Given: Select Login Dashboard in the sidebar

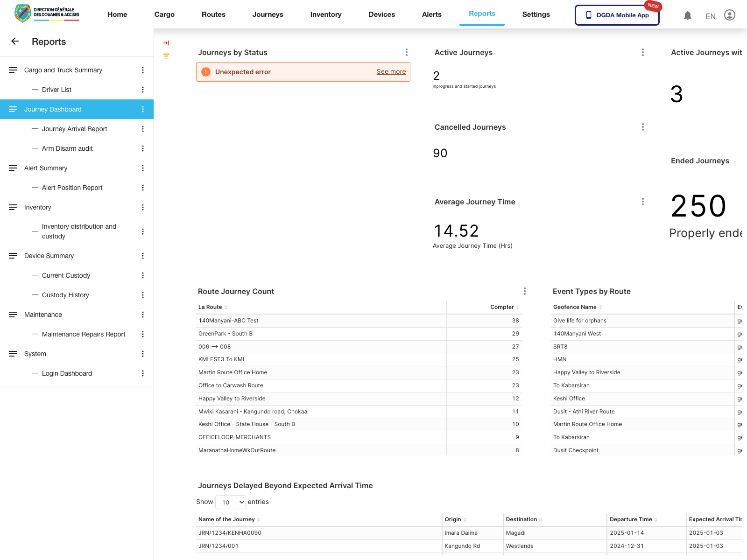Looking at the screenshot, I should click(x=67, y=373).
